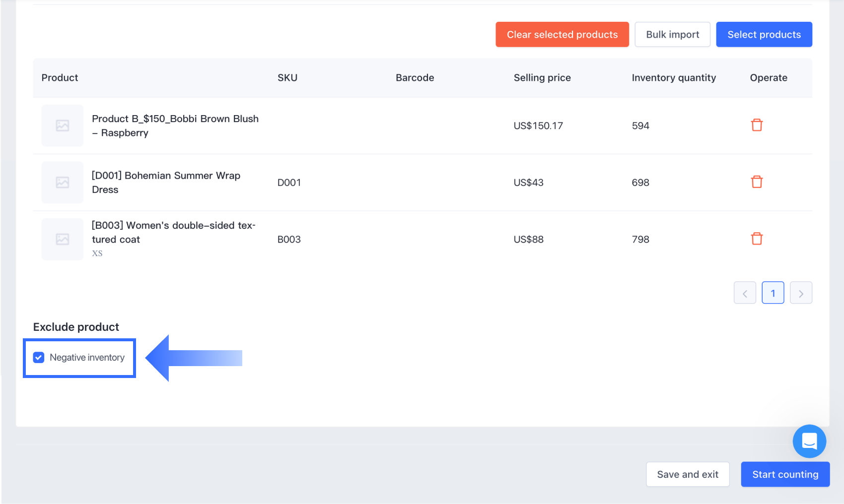
Task: Open the live chat support bubble
Action: tap(809, 441)
